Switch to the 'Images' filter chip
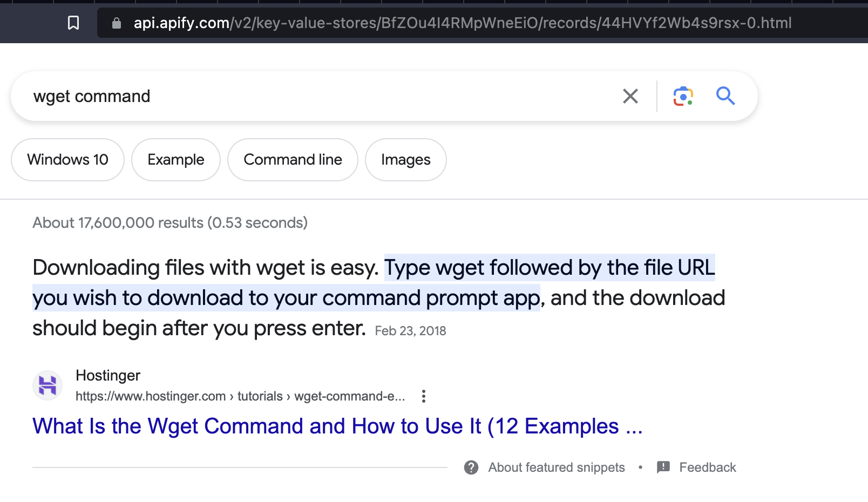This screenshot has width=868, height=502. pos(405,160)
